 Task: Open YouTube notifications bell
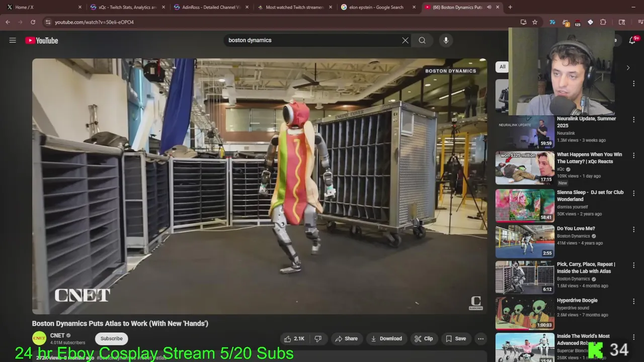(632, 40)
